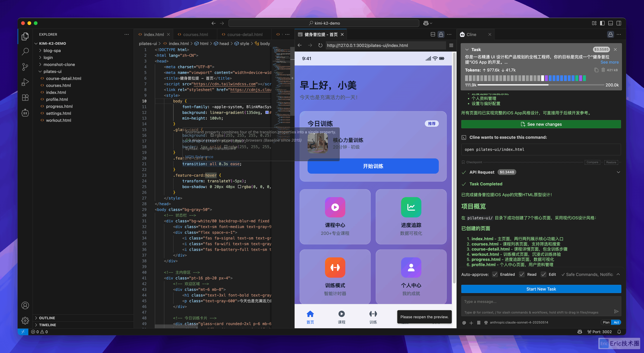Open the 训练模式 dumbbell icon card

point(335,277)
